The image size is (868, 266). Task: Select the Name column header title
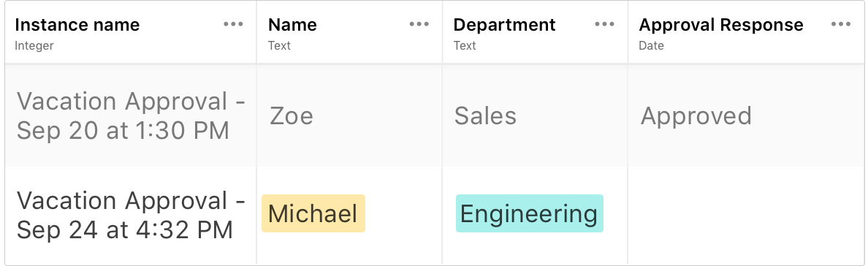point(292,24)
